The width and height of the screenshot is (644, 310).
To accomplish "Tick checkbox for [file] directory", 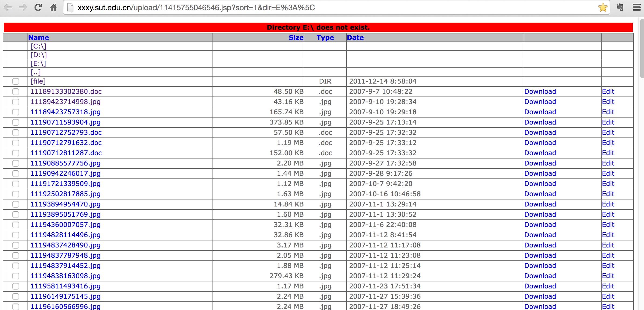I will click(x=16, y=81).
